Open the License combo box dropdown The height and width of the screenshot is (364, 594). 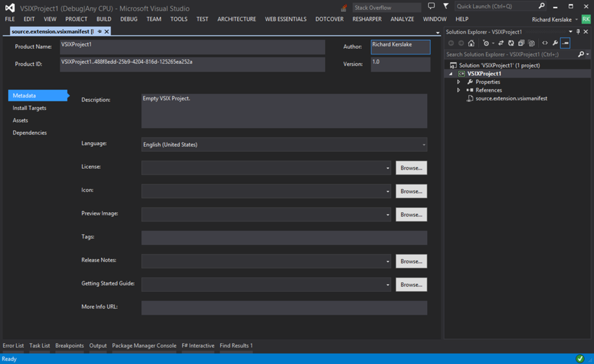(x=388, y=168)
